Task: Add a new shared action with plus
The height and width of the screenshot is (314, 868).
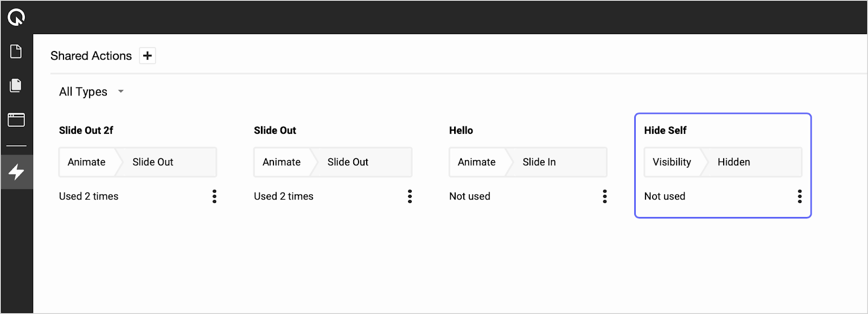Action: pos(147,56)
